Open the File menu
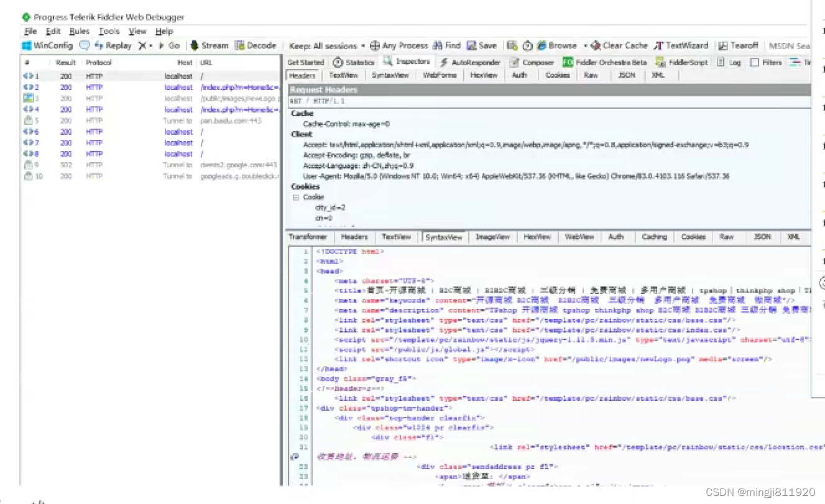Screen dimensions: 825x504 click(x=30, y=31)
